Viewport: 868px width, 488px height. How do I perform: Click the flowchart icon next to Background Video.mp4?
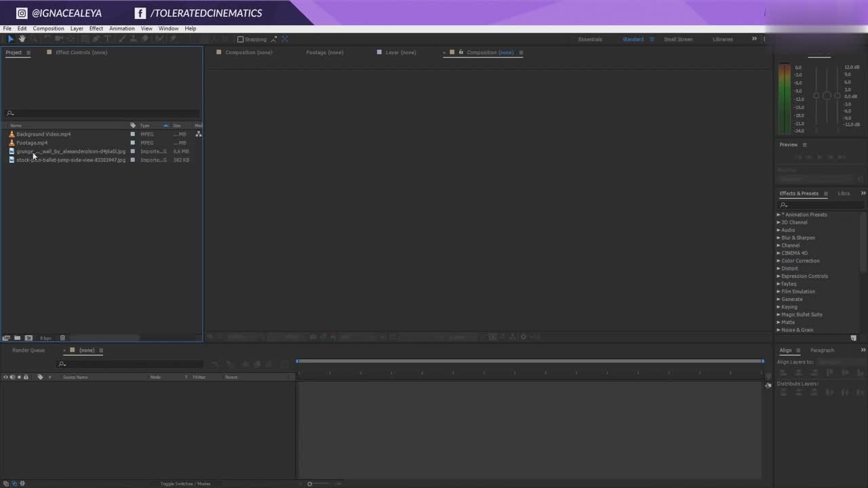198,134
